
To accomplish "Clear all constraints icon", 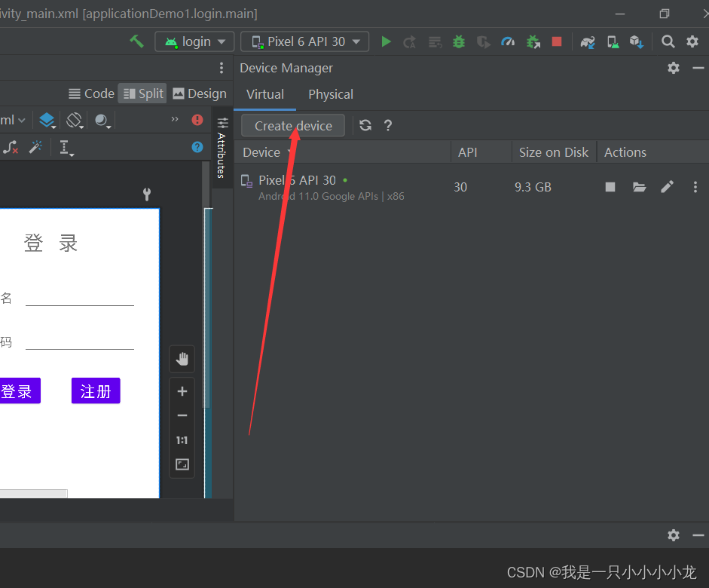I will coord(11,147).
